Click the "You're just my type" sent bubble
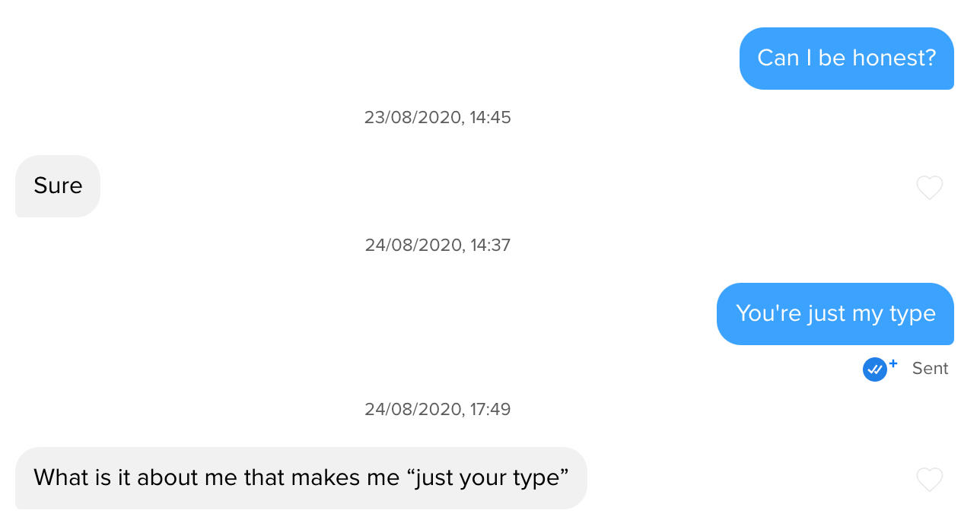Screen dimensions: 980x520 click(x=835, y=314)
